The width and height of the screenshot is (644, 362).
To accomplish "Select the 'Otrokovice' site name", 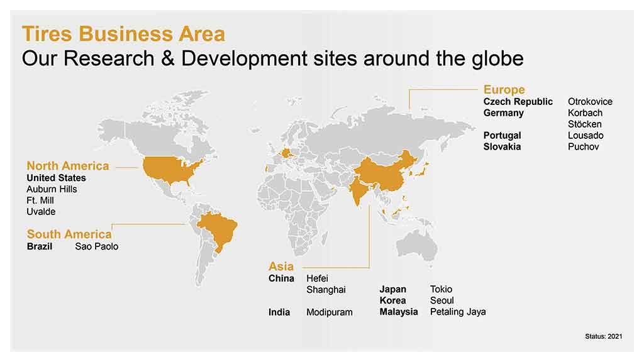I will pos(590,101).
